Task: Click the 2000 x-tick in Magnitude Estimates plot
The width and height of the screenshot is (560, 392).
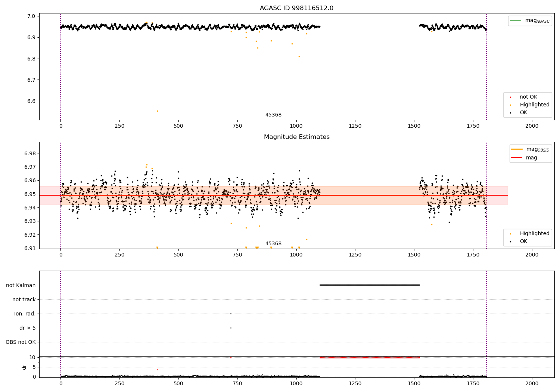Action: point(532,255)
